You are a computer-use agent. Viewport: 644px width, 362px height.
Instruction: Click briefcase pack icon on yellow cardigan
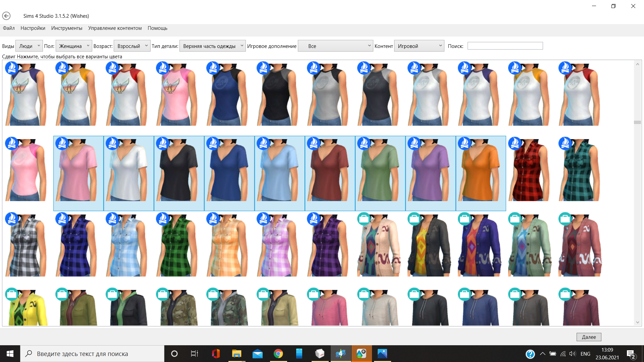tap(12, 294)
